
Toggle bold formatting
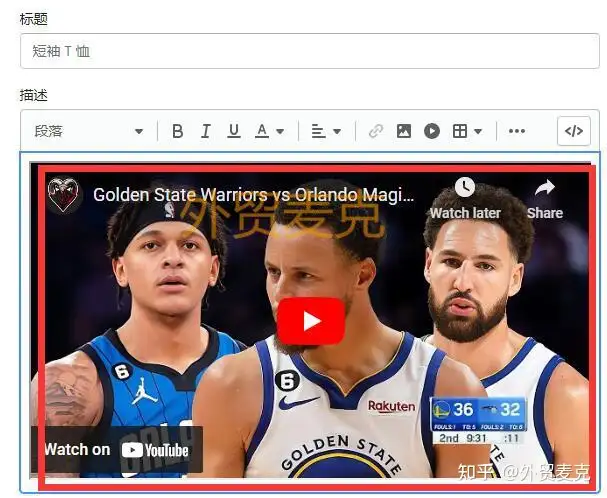coord(178,131)
